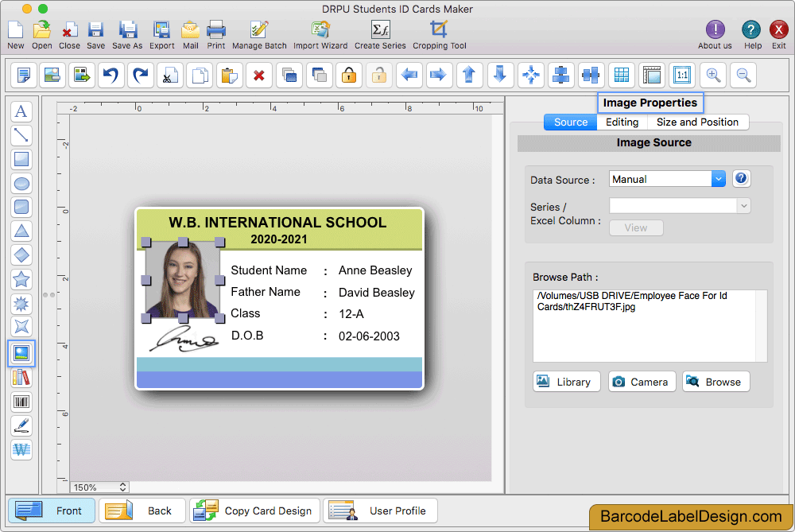Select the student photo on the card
795x532 pixels.
(x=183, y=280)
